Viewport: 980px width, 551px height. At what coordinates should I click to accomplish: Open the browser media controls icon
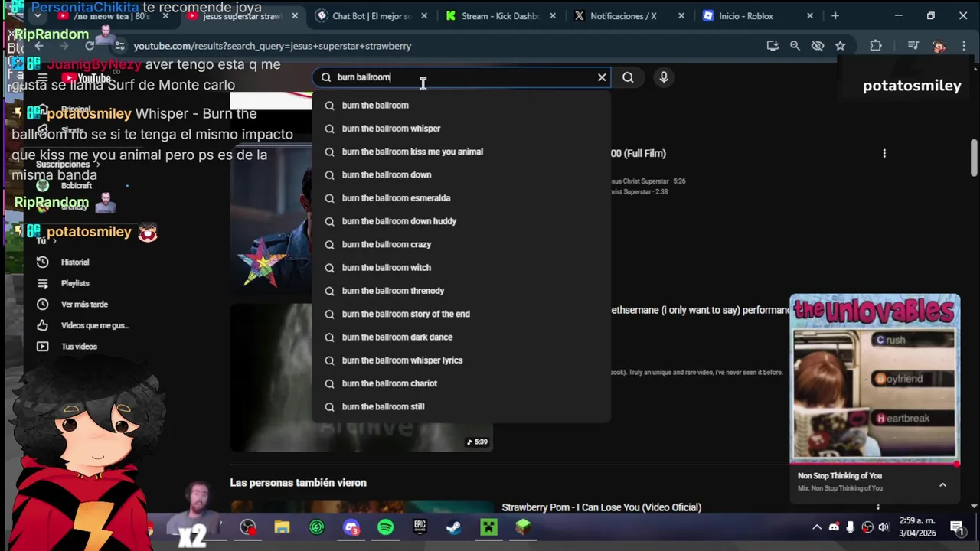pos(913,46)
